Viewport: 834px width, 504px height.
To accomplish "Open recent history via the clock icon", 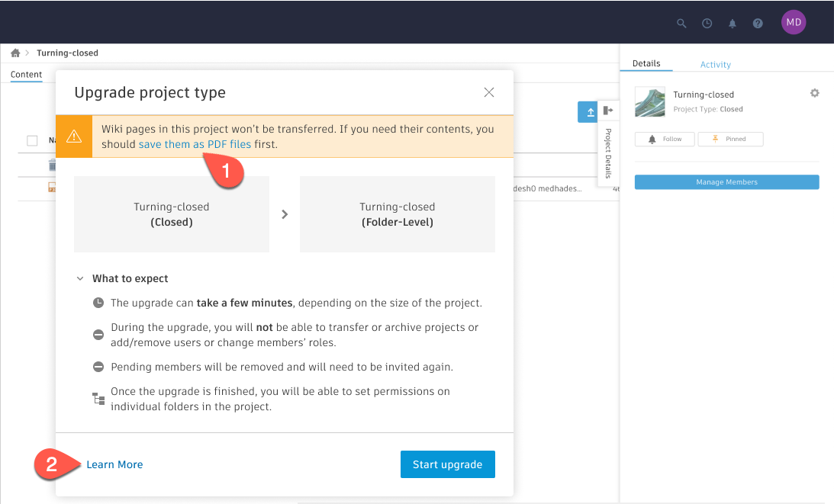I will (x=707, y=23).
